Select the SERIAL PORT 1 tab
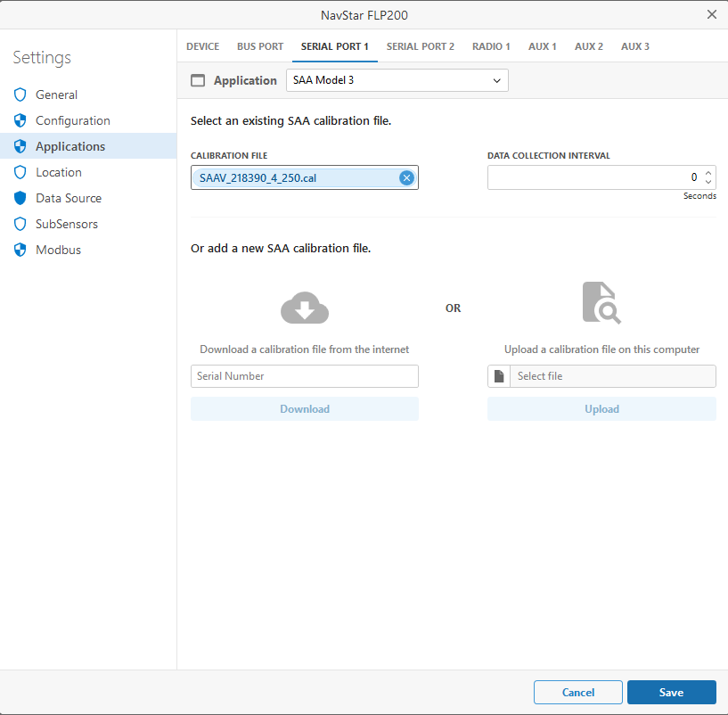 coord(335,46)
